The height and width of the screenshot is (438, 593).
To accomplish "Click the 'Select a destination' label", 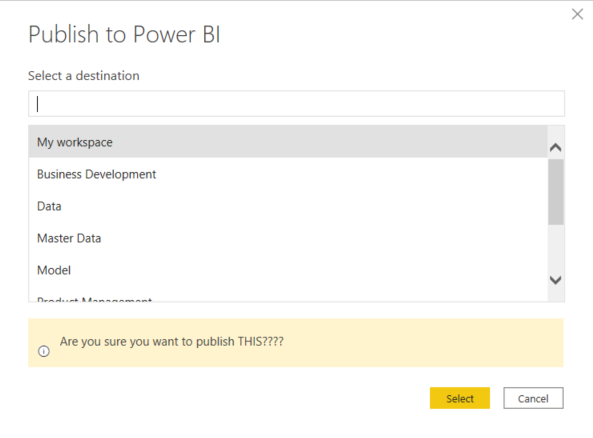I will (84, 76).
